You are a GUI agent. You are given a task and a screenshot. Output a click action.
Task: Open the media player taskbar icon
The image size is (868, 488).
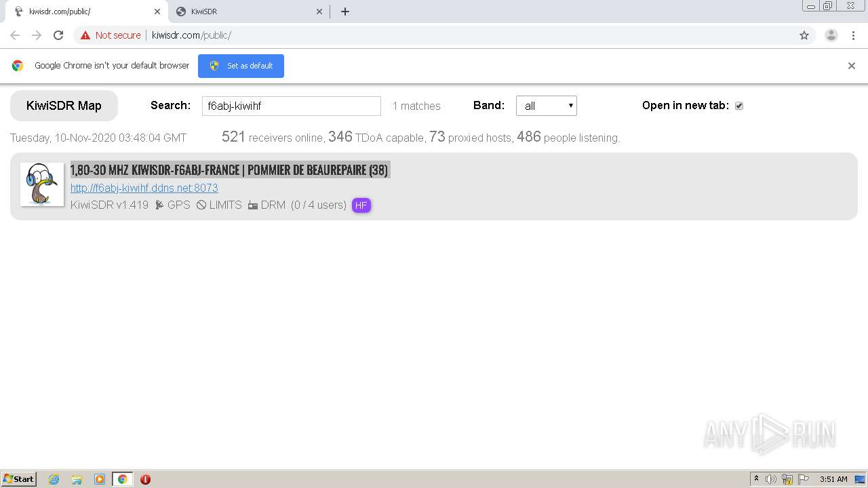click(x=100, y=479)
